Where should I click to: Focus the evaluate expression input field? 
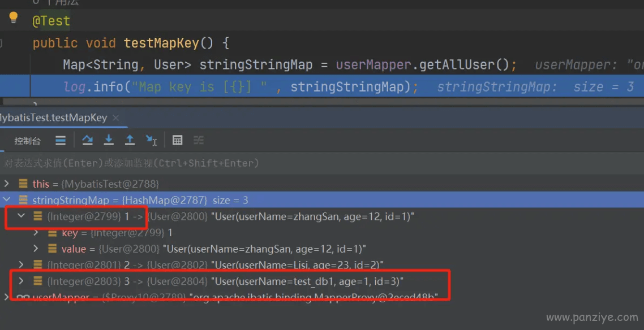[x=322, y=163]
